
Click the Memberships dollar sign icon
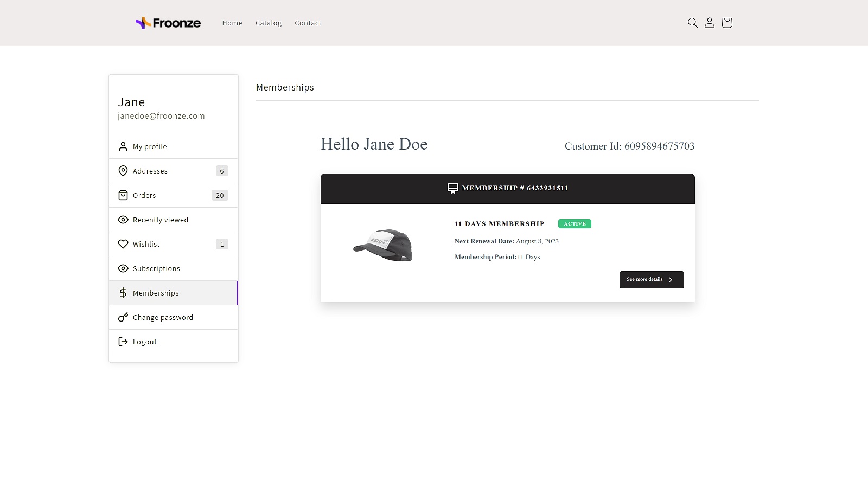pyautogui.click(x=123, y=293)
